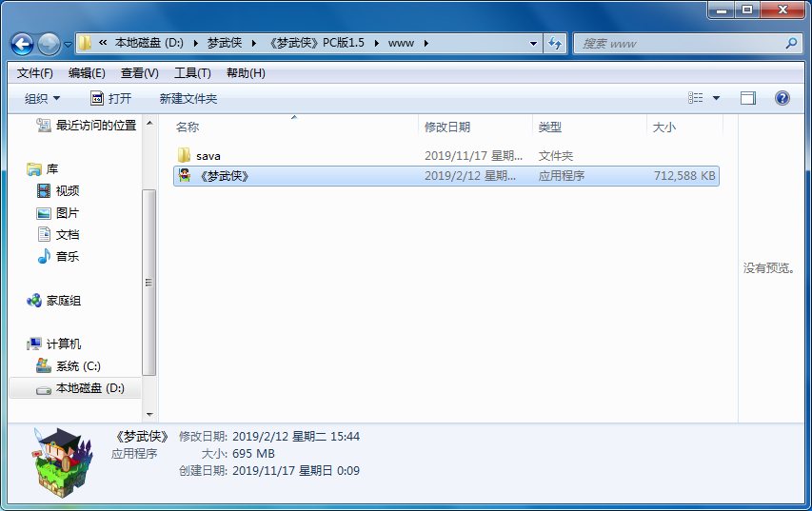Screen dimensions: 812x511
Task: Open the 工具(T) menu
Action: click(191, 73)
